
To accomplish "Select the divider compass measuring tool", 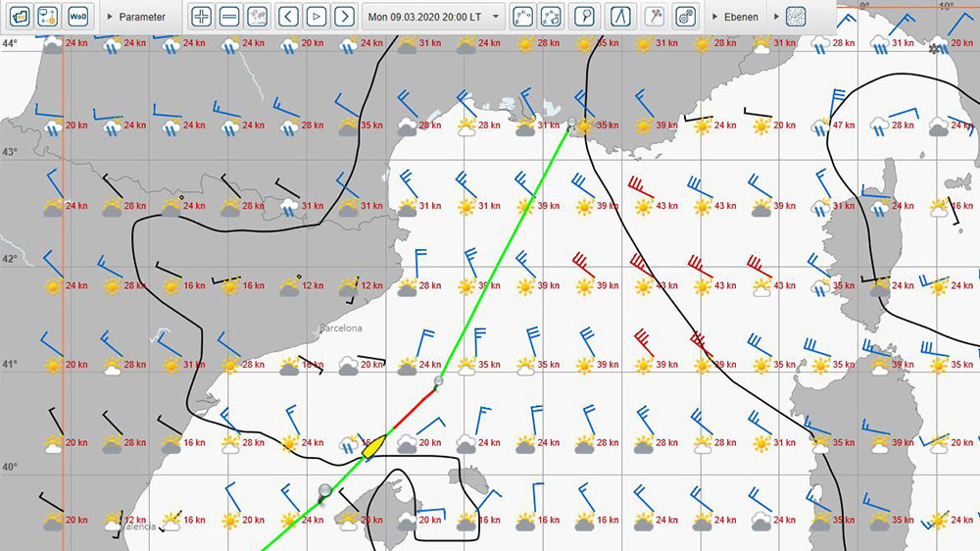I will 621,17.
